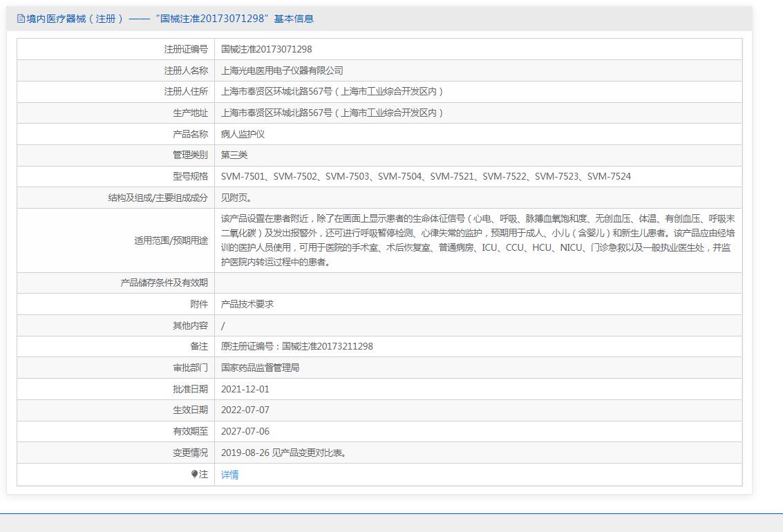
Task: Open the 详情 link
Action: [229, 475]
